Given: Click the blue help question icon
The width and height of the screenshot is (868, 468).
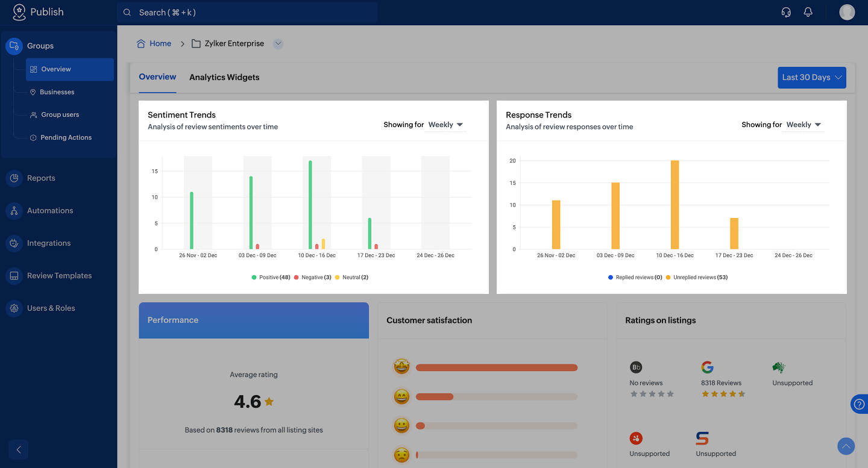Looking at the screenshot, I should (x=860, y=404).
